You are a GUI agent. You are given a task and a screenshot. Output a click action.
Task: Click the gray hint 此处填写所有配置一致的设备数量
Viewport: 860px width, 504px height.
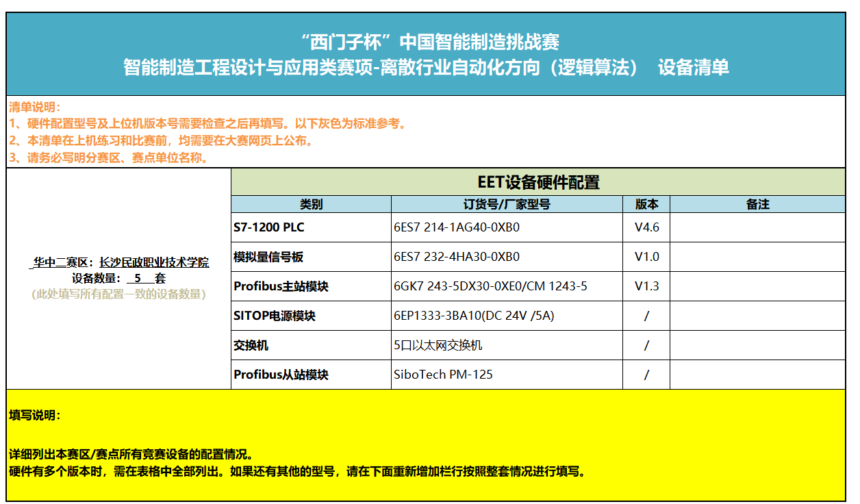(x=118, y=294)
